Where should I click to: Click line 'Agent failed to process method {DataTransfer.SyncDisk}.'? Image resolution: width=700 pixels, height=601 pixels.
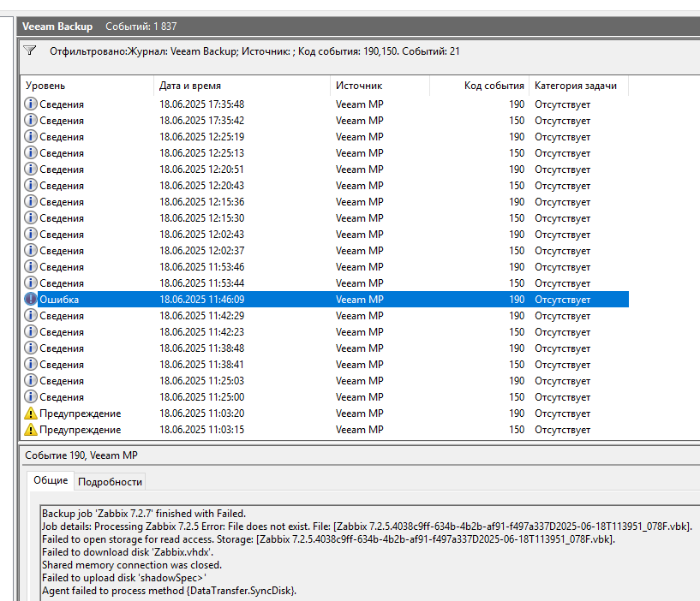(x=169, y=591)
